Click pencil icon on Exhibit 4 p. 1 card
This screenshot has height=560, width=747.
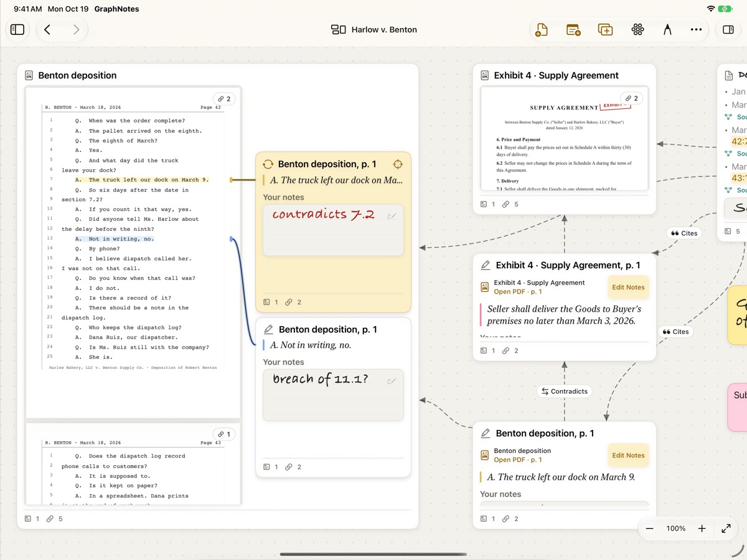(486, 265)
